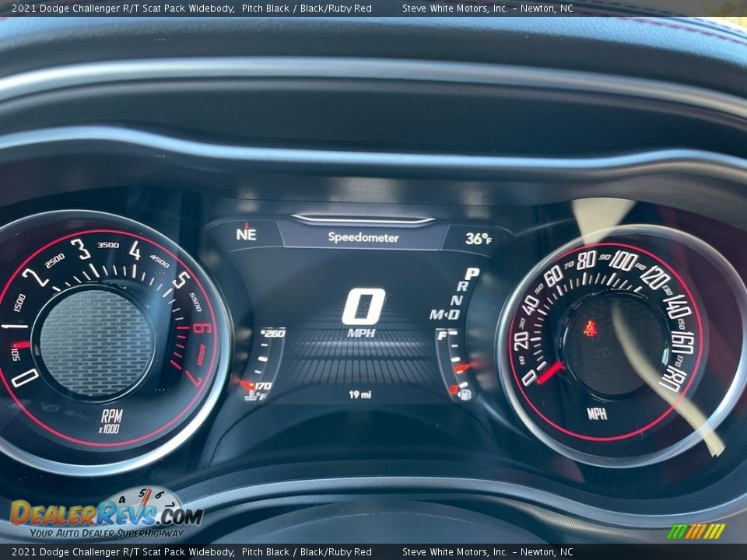Click the 36°F outside temperature reading
The width and height of the screenshot is (747, 560).
pyautogui.click(x=479, y=238)
